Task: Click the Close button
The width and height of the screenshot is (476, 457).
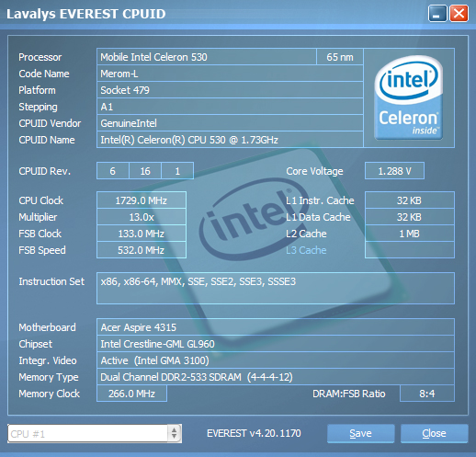Action: pyautogui.click(x=434, y=433)
